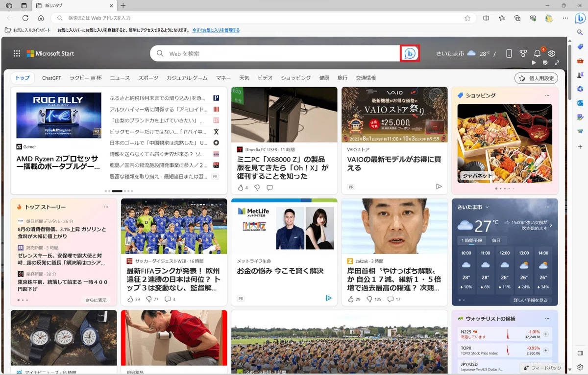Open the Favorites list toolbar icon

click(x=502, y=18)
